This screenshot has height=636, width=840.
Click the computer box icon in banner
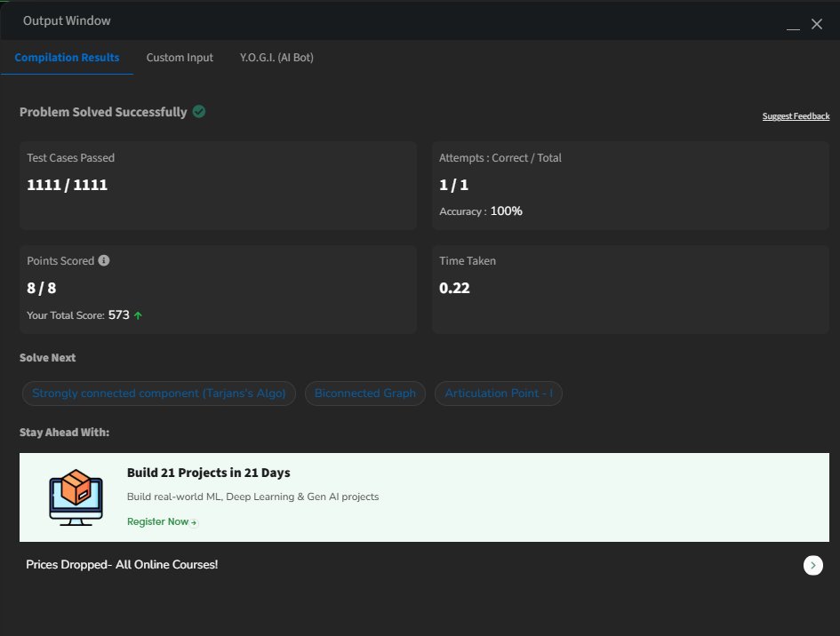point(75,497)
